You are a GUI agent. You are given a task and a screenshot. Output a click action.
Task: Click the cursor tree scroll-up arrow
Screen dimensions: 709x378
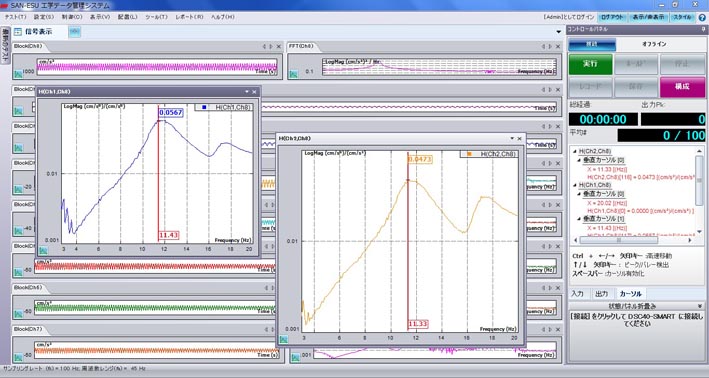(699, 151)
